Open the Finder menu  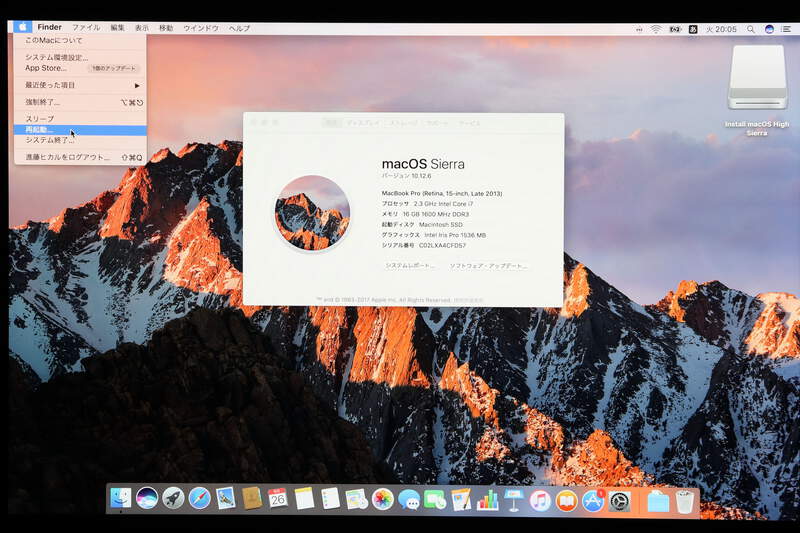[49, 27]
